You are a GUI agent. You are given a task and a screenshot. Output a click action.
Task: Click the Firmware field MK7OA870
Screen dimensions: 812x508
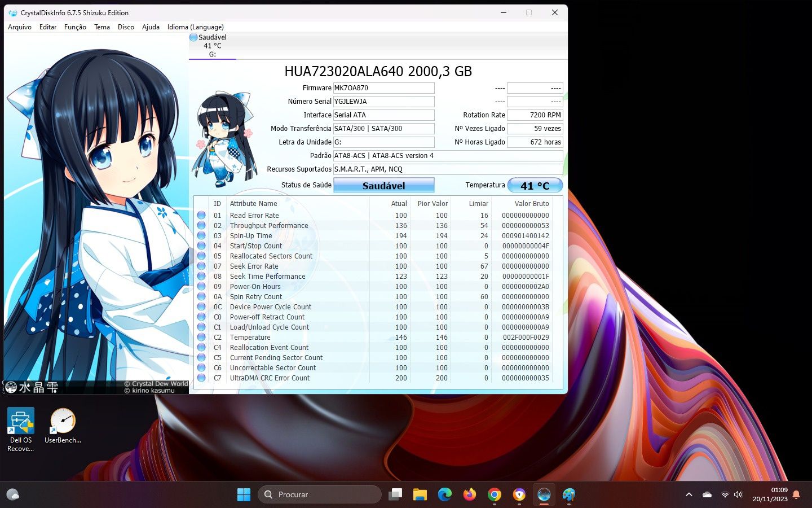[383, 88]
